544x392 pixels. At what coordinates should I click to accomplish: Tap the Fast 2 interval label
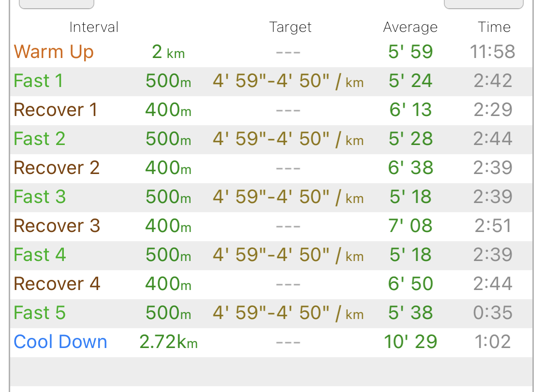(39, 139)
